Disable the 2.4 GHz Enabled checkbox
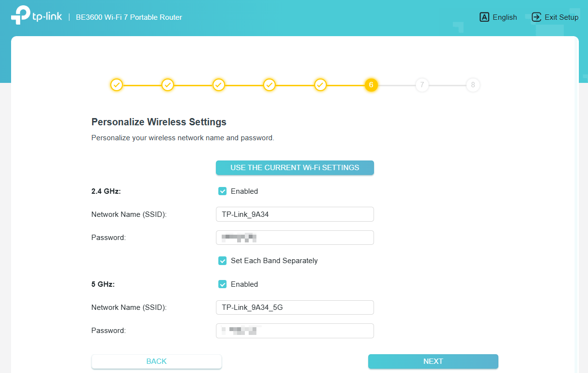The width and height of the screenshot is (588, 373). pyautogui.click(x=222, y=191)
